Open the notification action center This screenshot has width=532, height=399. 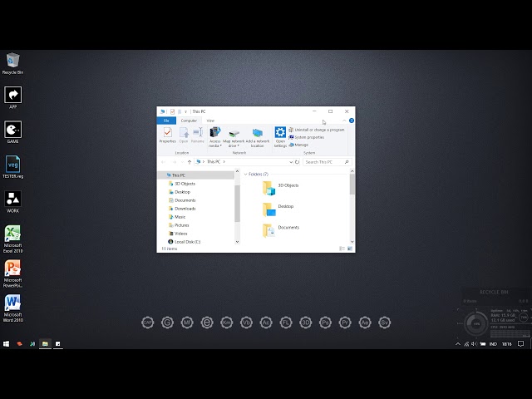click(x=521, y=343)
